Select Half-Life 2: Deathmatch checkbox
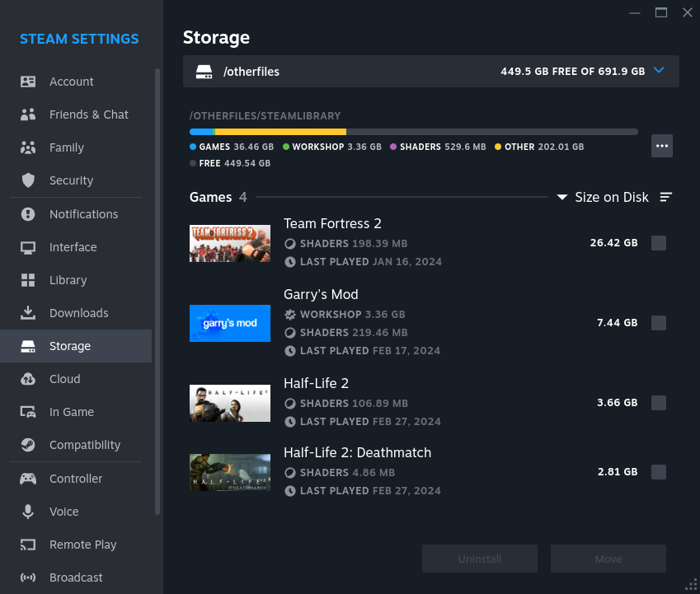700x594 pixels. pos(658,472)
